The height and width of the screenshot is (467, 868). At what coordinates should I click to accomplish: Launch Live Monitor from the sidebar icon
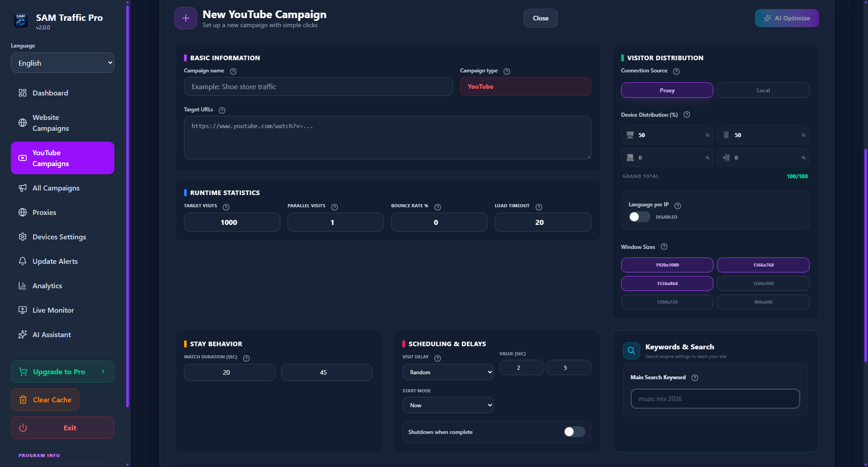coord(53,310)
